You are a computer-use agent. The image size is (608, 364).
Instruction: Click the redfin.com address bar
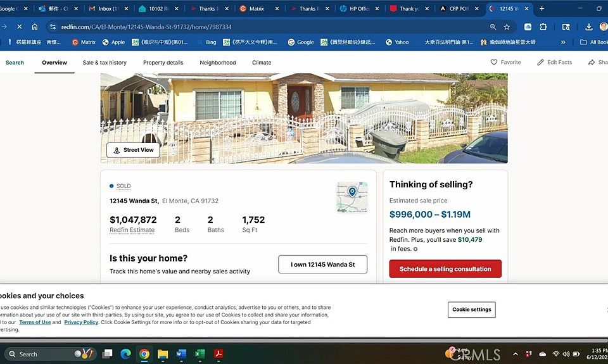point(267,27)
